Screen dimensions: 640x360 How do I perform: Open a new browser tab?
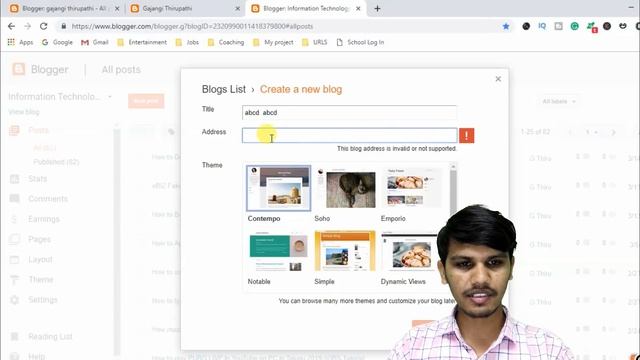377,8
